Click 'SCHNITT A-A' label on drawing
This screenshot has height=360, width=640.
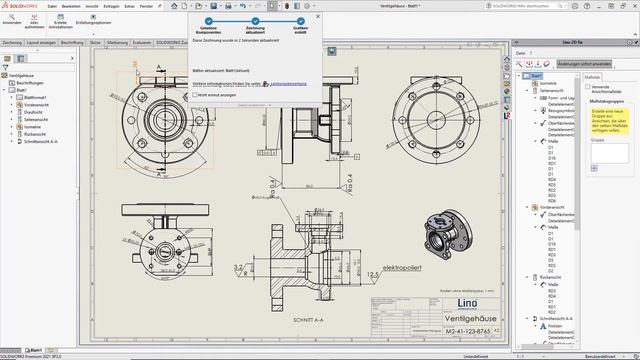pos(308,320)
